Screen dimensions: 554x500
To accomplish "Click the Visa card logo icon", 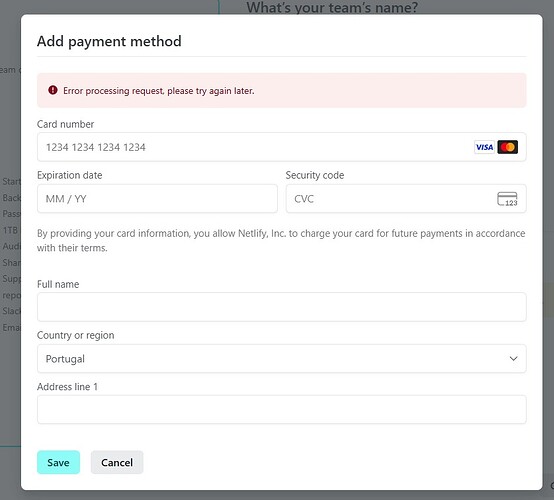I will point(484,147).
